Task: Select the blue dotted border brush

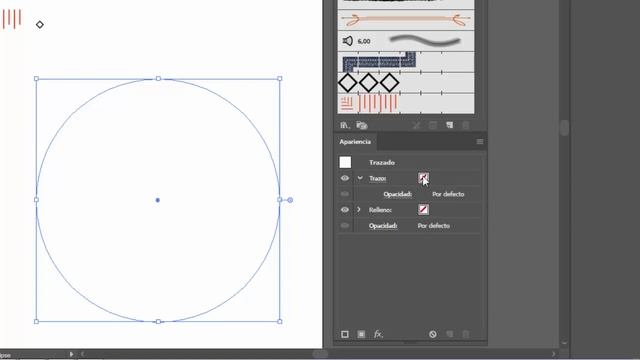Action: click(x=406, y=62)
